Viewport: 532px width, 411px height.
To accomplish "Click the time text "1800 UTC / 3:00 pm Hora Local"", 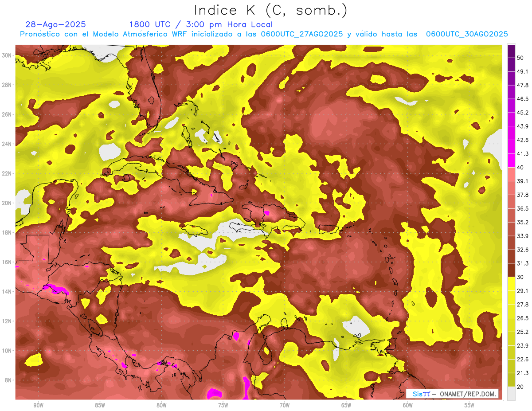I will 201,24.
